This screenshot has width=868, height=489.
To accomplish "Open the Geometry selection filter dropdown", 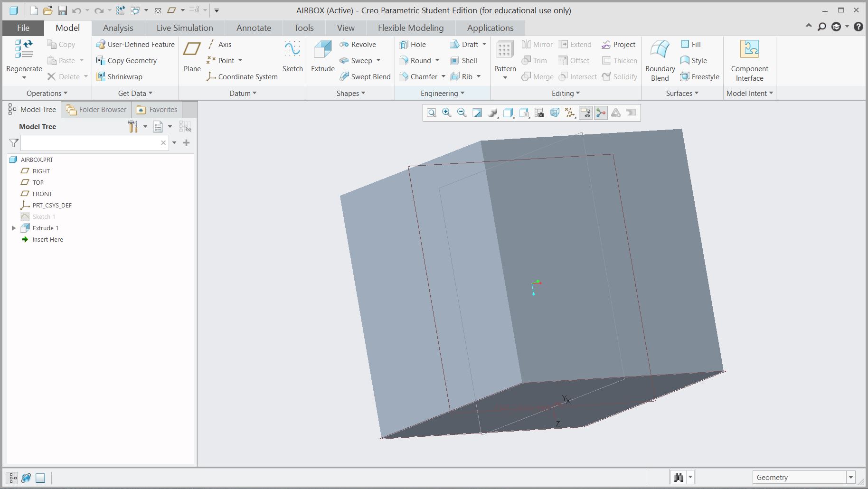I will (850, 478).
